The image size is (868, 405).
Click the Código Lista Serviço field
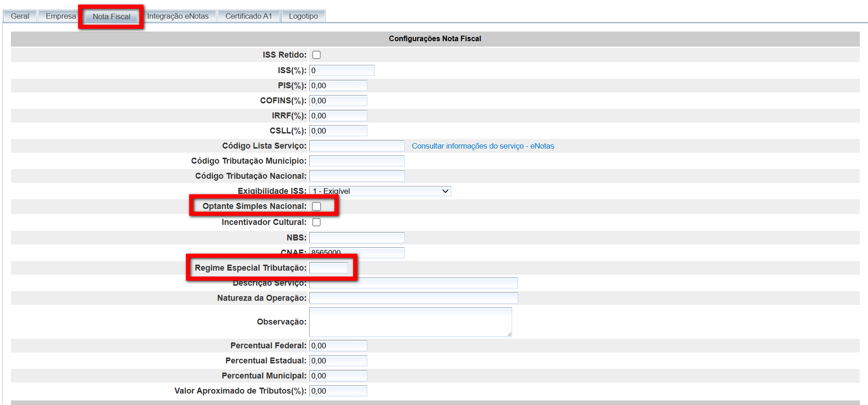(x=357, y=146)
